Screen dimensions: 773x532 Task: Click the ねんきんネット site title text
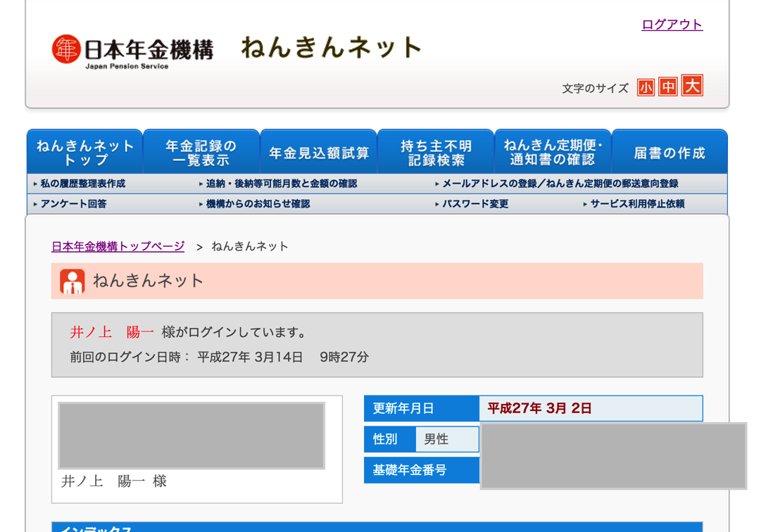(332, 48)
